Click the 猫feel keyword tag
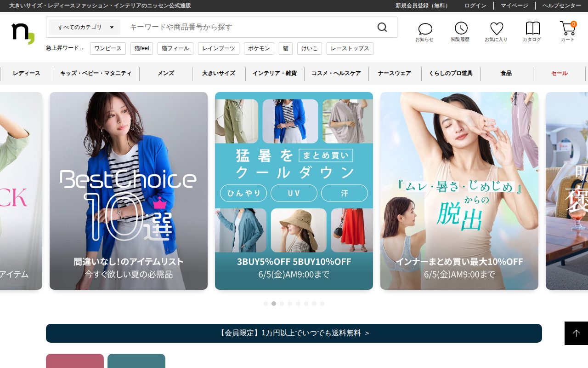This screenshot has height=368, width=588. point(141,48)
